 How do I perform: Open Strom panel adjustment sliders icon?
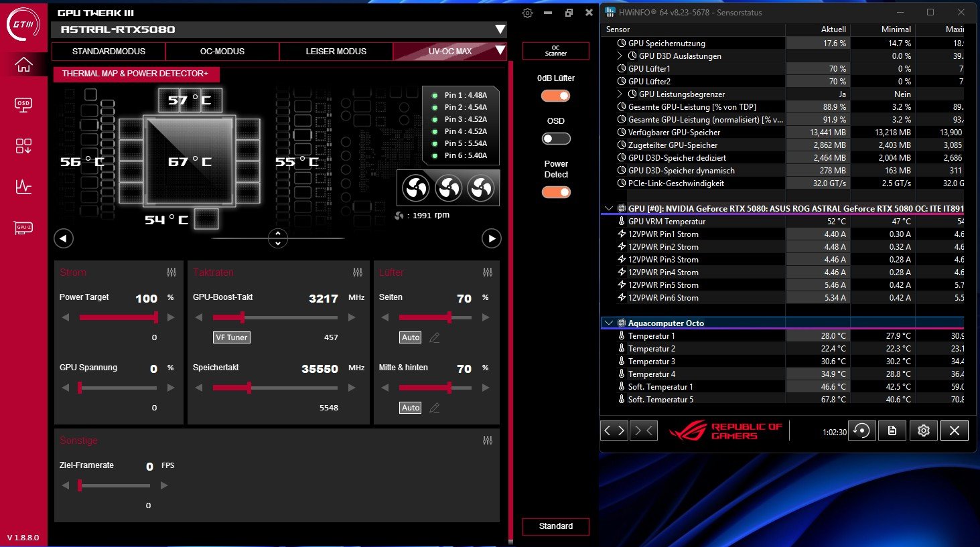point(171,272)
